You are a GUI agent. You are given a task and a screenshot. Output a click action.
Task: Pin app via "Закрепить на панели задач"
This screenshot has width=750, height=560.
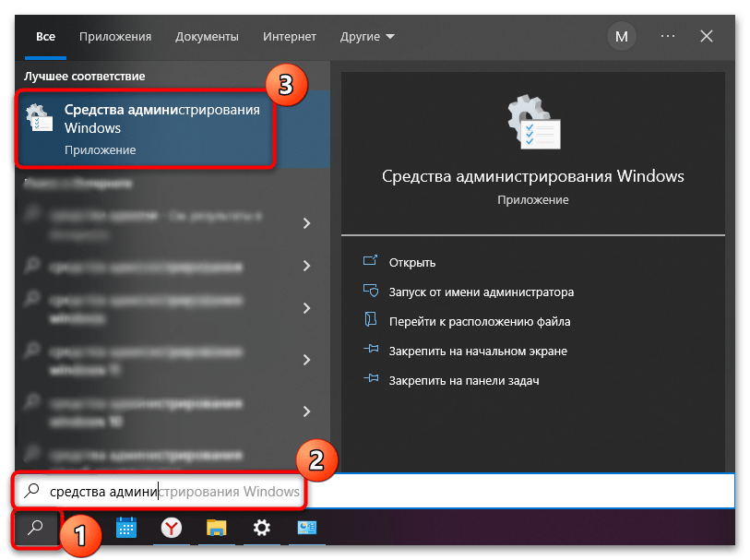point(463,380)
